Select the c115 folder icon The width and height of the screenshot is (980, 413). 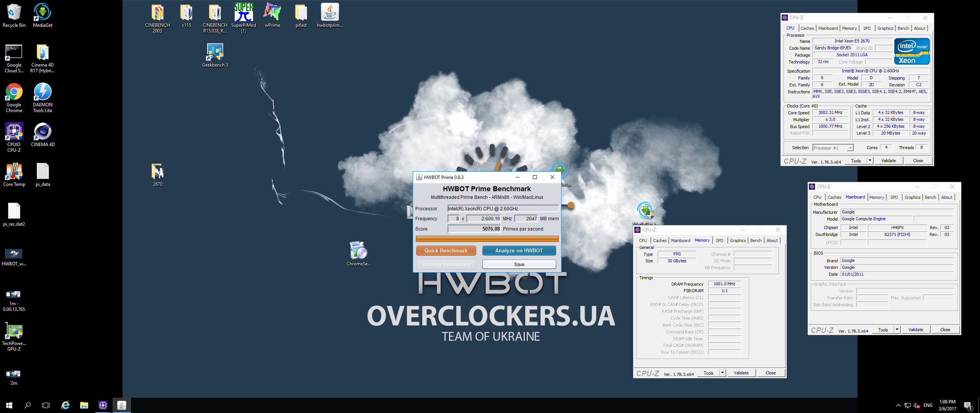(x=186, y=16)
